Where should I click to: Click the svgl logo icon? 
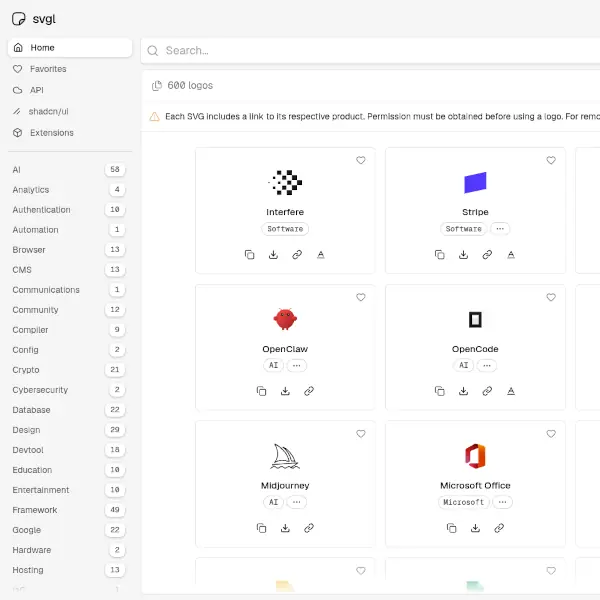[18, 18]
